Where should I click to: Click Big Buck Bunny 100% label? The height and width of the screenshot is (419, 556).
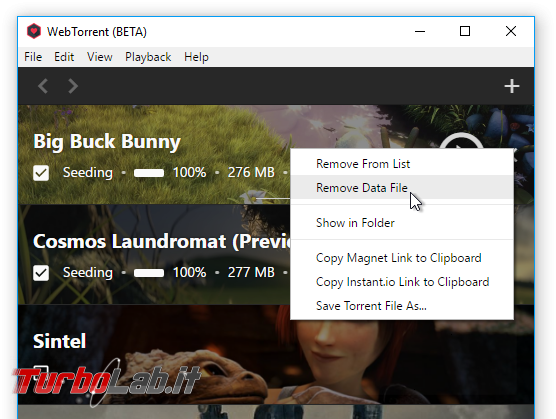(189, 173)
